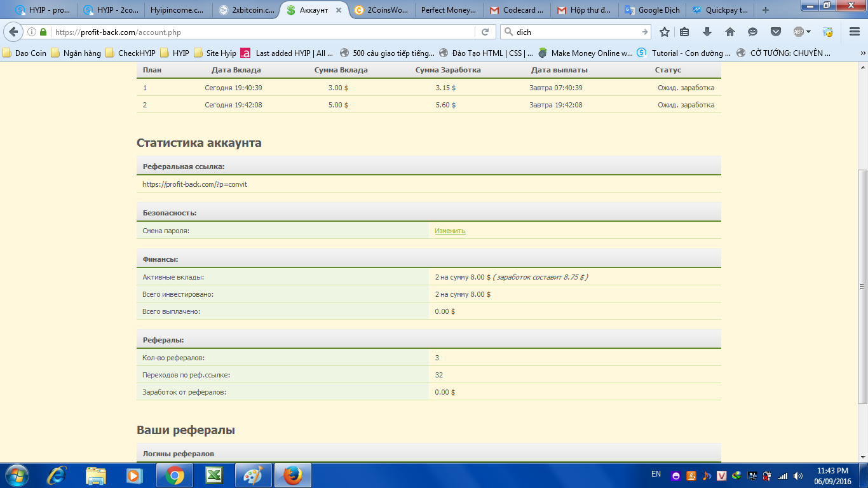Viewport: 868px width, 488px height.
Task: Expand the Adblock Plus dropdown arrow
Action: click(809, 32)
